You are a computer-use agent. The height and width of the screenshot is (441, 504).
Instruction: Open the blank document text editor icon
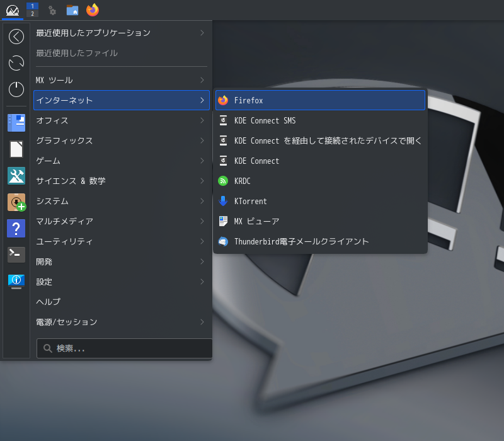(x=16, y=149)
